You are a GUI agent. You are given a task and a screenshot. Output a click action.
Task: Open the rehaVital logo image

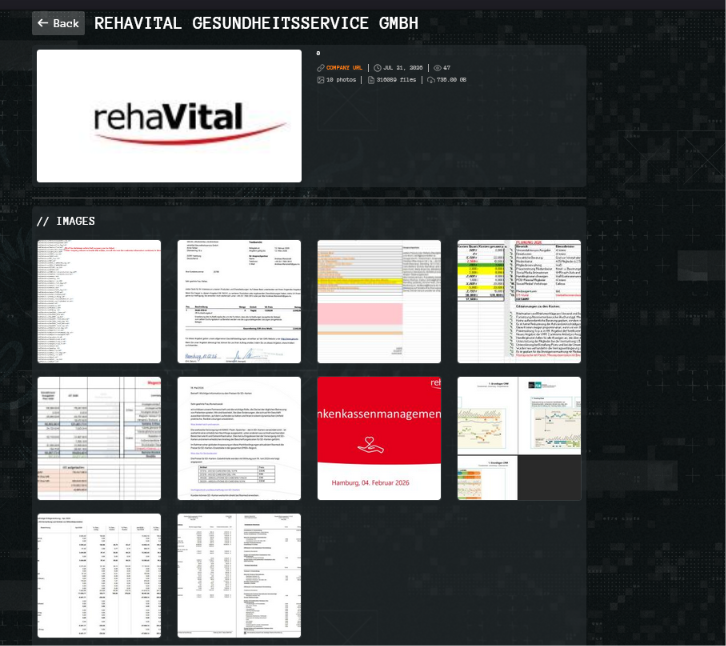pos(169,116)
